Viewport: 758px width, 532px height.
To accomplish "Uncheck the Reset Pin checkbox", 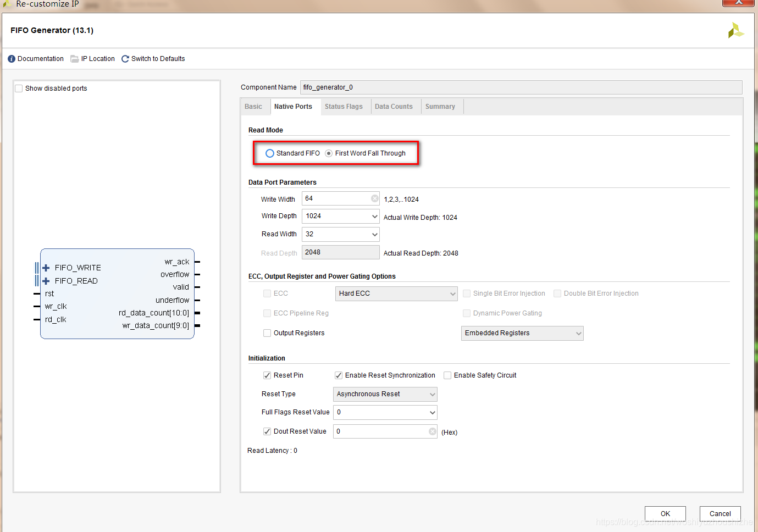I will tap(267, 375).
